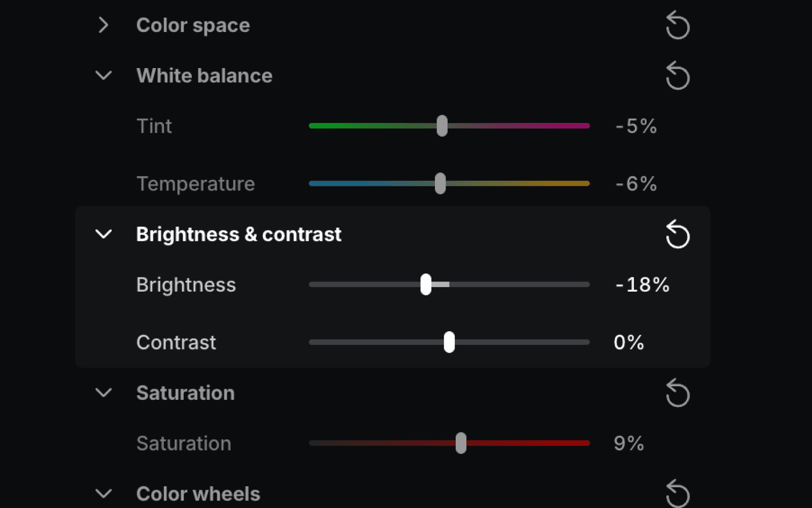This screenshot has width=812, height=508.
Task: Collapse the Saturation section chevron
Action: pyautogui.click(x=104, y=393)
